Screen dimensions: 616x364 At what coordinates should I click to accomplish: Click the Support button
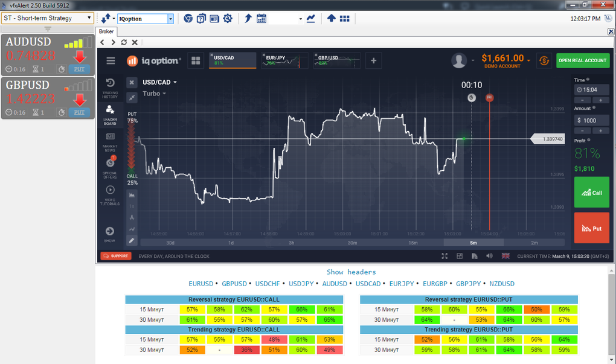116,256
